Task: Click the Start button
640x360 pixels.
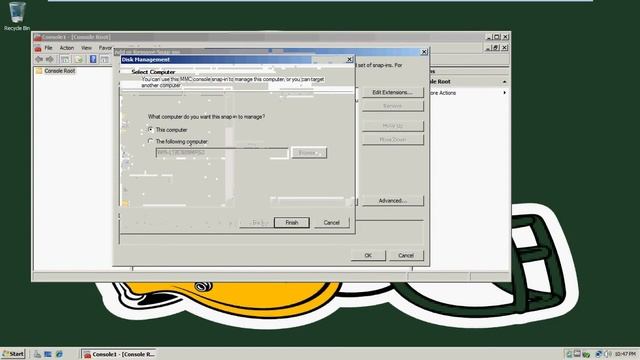Action: click(13, 354)
